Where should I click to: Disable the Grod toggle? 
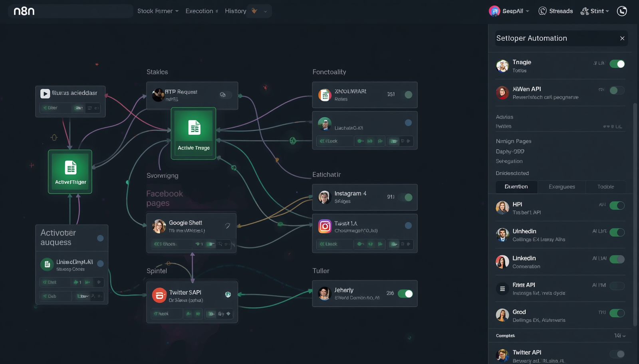[x=617, y=313]
